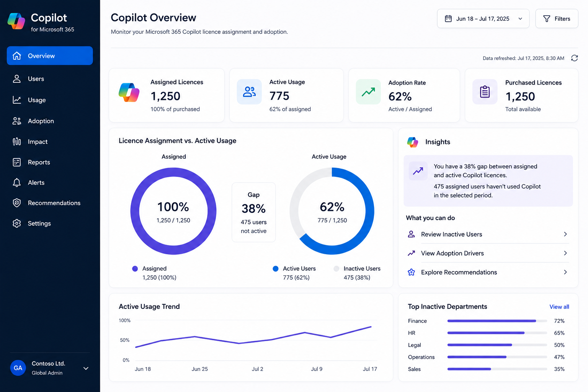Open Settings from the sidebar
This screenshot has height=392, width=588.
pyautogui.click(x=50, y=224)
